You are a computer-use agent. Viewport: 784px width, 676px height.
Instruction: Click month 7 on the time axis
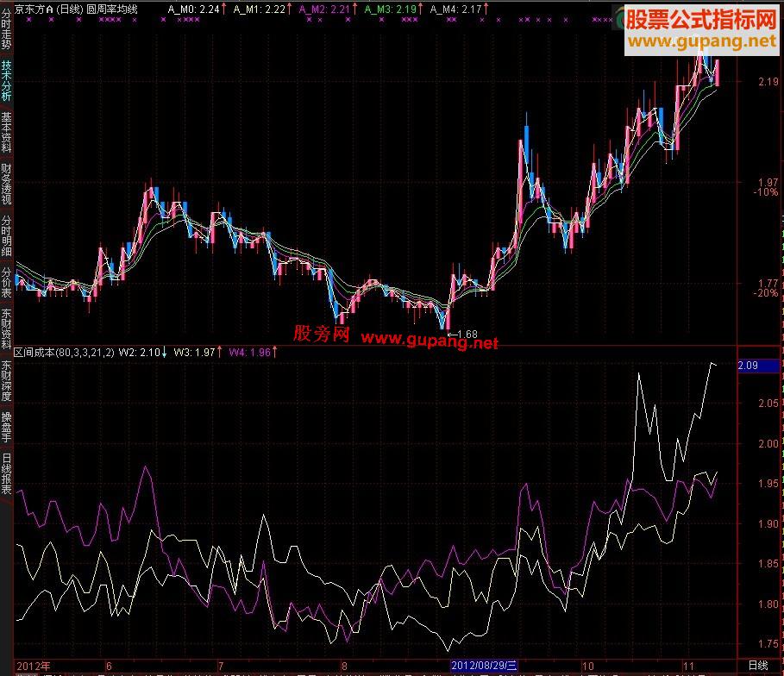point(221,666)
